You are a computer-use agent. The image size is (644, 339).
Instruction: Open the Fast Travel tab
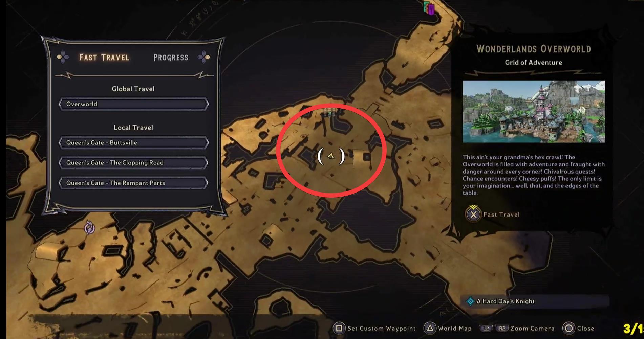tap(104, 58)
